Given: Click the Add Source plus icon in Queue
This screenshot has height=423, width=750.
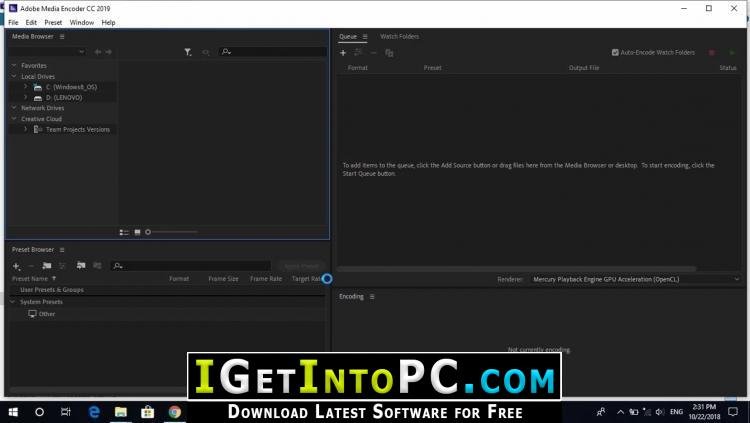Looking at the screenshot, I should click(x=343, y=52).
